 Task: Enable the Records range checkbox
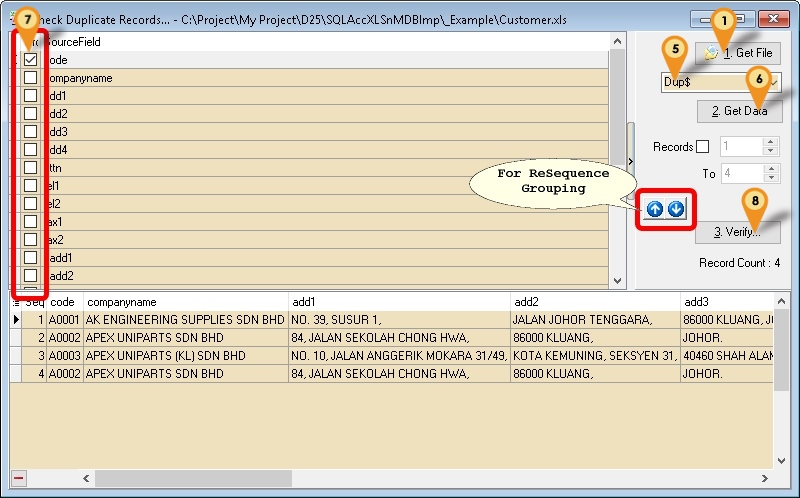702,147
